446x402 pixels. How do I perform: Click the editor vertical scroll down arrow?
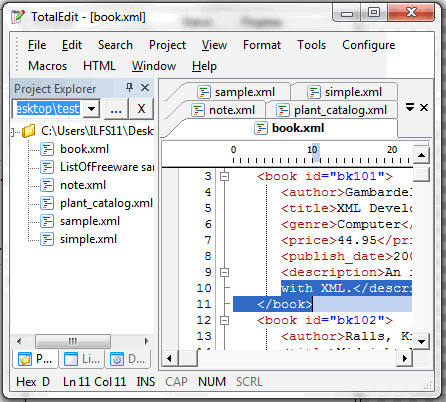421,341
